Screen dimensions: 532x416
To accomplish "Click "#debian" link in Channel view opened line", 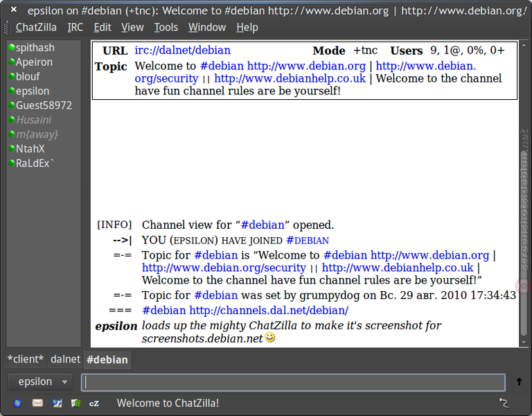I will click(x=263, y=225).
